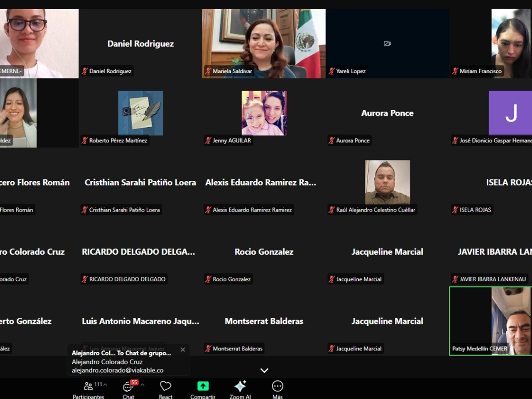Close the Alejandro Colorado chat notification
The width and height of the screenshot is (532, 399).
[182, 350]
